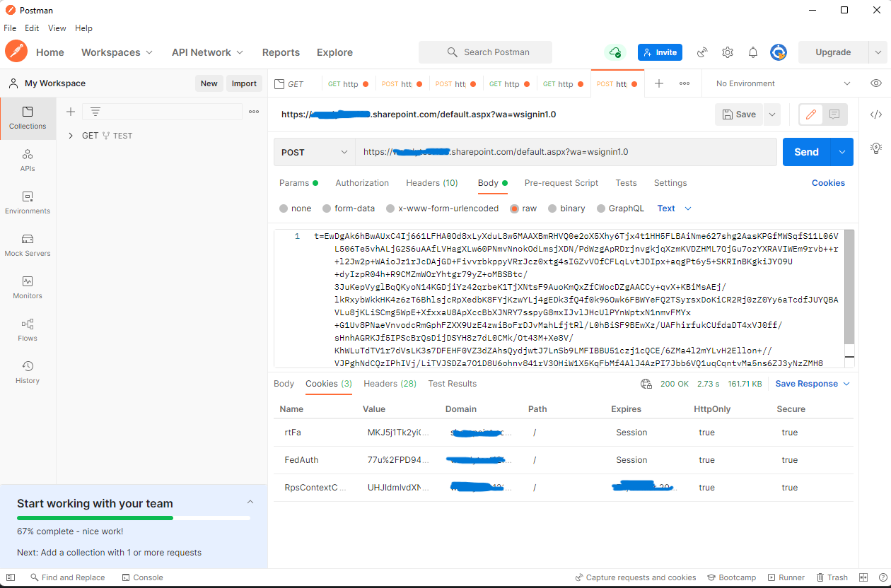Click the environment quick look eye icon

point(876,83)
